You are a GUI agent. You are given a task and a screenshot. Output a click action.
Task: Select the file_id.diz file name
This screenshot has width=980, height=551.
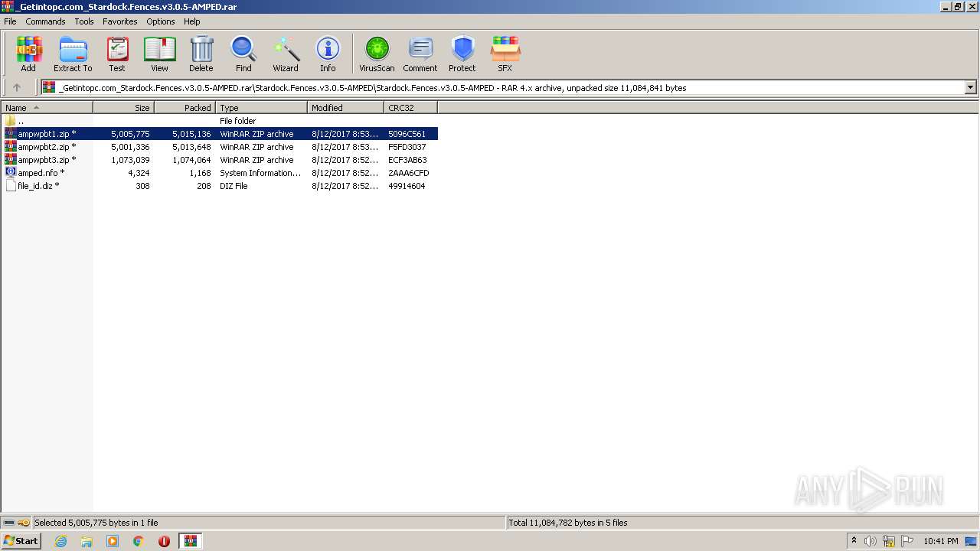tap(38, 186)
